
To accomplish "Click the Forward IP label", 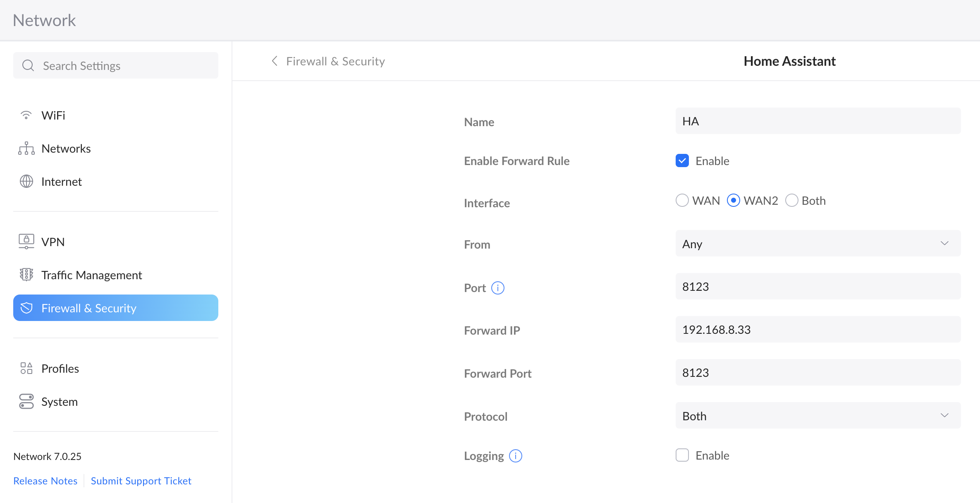I will [492, 331].
